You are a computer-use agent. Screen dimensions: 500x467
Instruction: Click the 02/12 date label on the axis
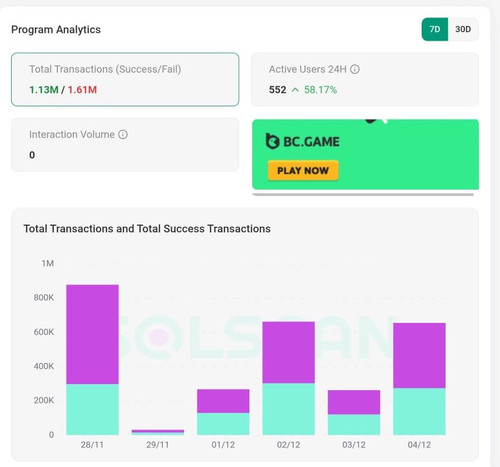coord(289,445)
